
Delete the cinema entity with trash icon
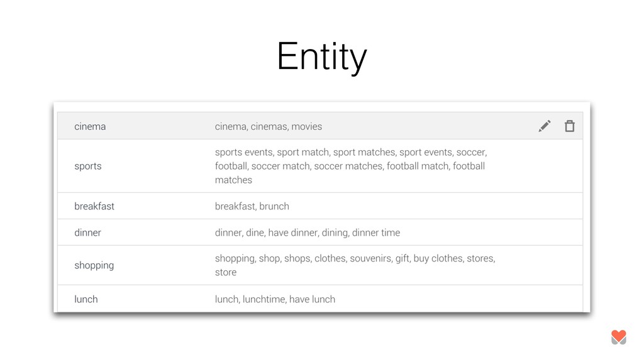click(x=569, y=126)
